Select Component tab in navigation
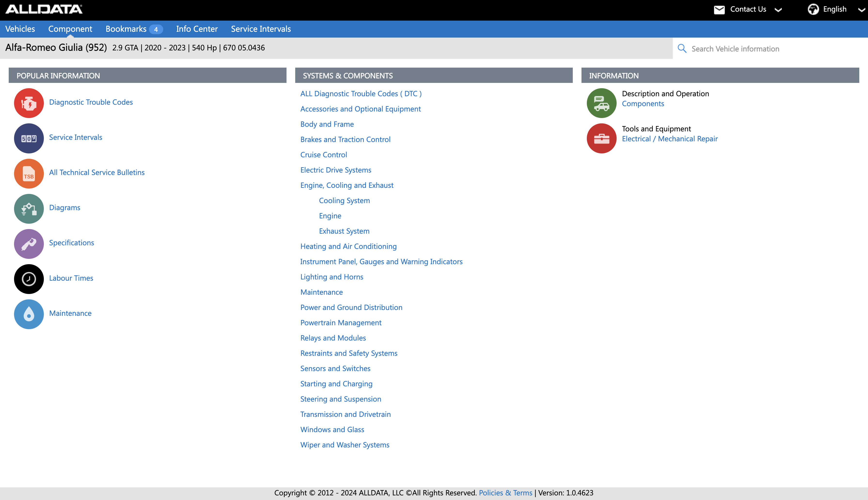 (70, 29)
